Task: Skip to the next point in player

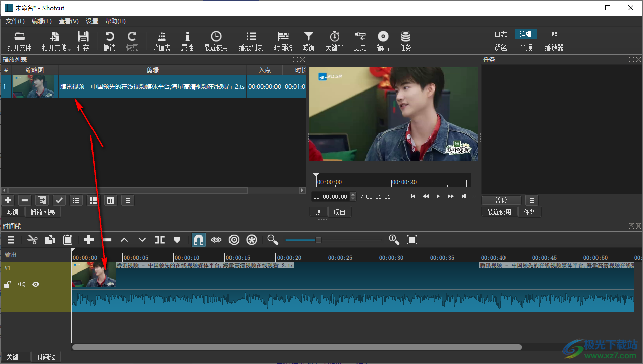Action: (464, 196)
